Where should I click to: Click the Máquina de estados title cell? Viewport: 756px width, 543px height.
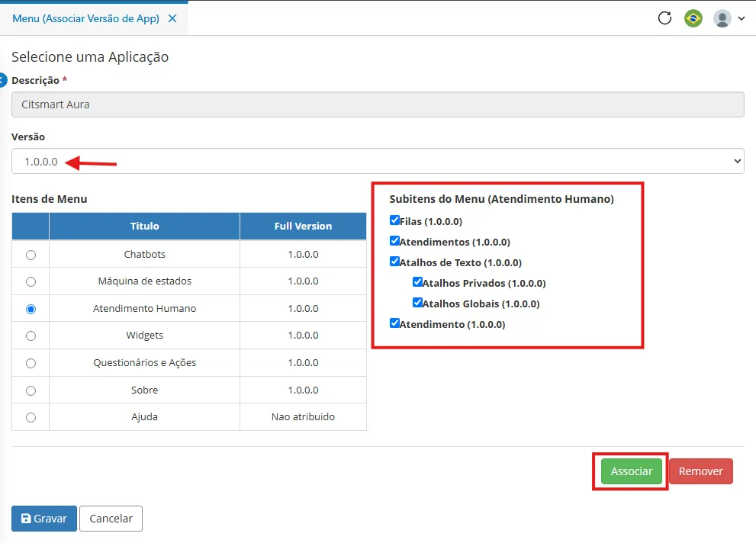[x=144, y=281]
